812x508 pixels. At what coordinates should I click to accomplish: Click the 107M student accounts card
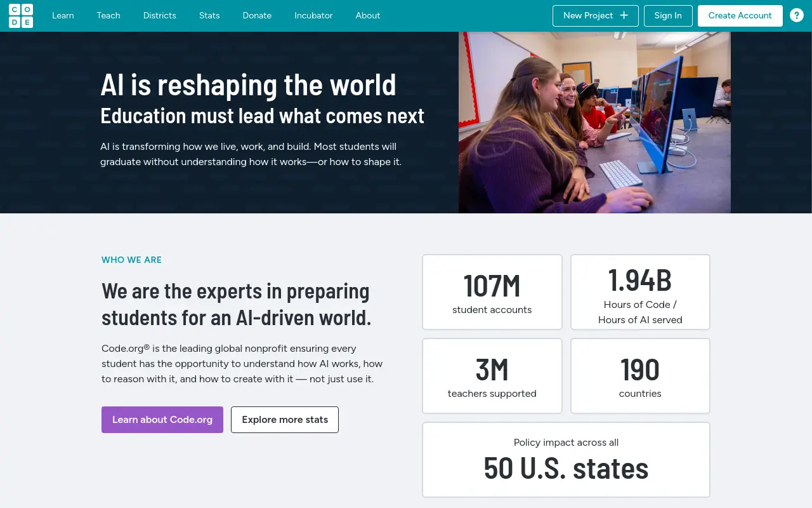tap(492, 292)
